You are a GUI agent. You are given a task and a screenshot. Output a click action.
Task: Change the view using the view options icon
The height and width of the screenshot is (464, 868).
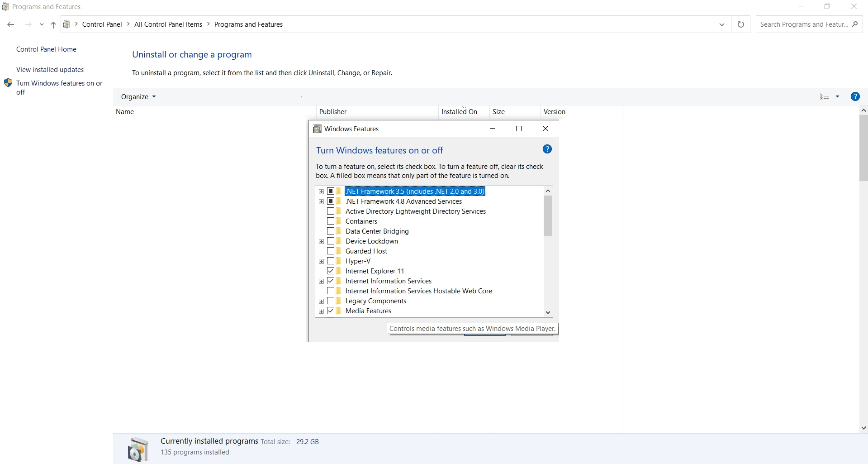coord(825,96)
